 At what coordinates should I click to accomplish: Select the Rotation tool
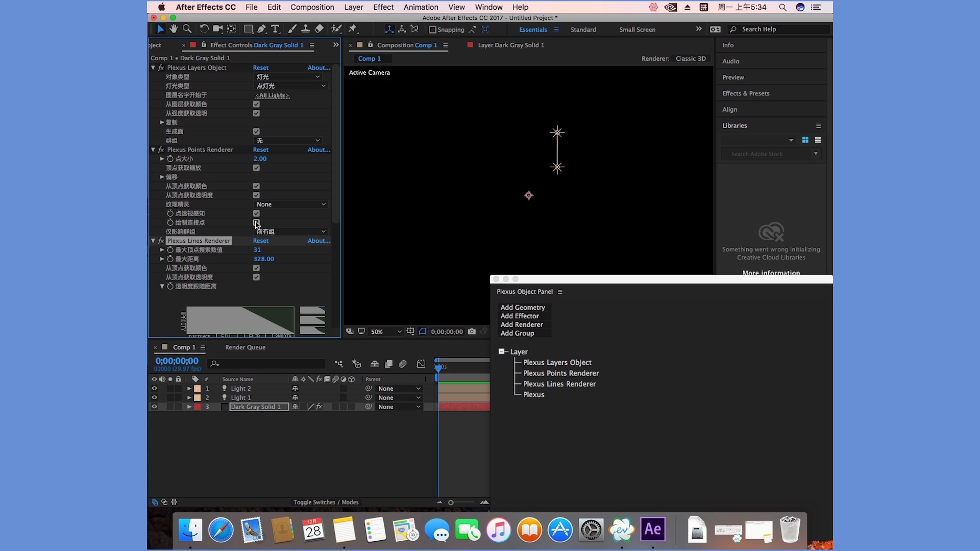tap(204, 29)
